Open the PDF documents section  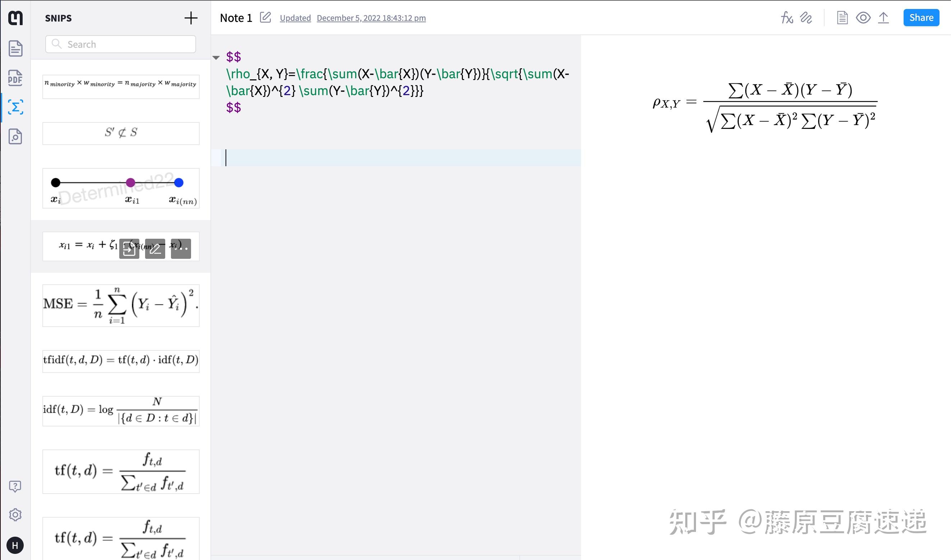pyautogui.click(x=15, y=78)
